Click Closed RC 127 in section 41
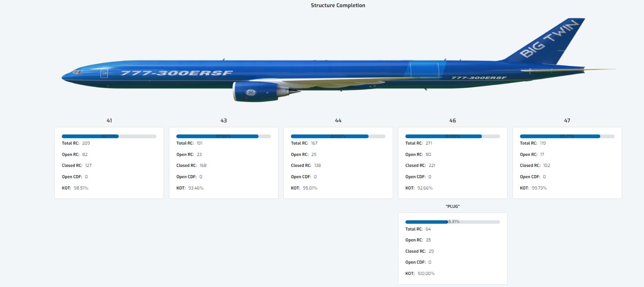The height and width of the screenshot is (287, 644). click(x=77, y=165)
